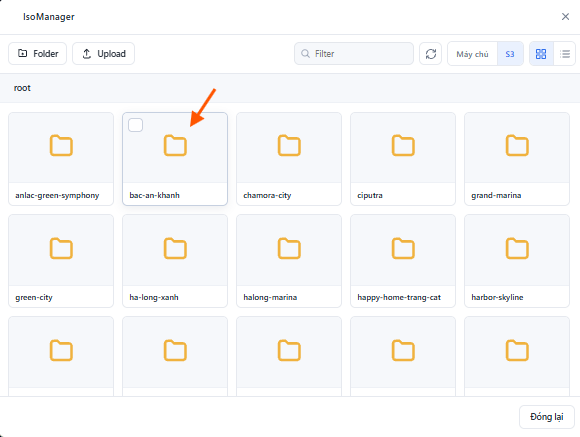Close the IsoManager dialog
The height and width of the screenshot is (437, 580).
[565, 17]
